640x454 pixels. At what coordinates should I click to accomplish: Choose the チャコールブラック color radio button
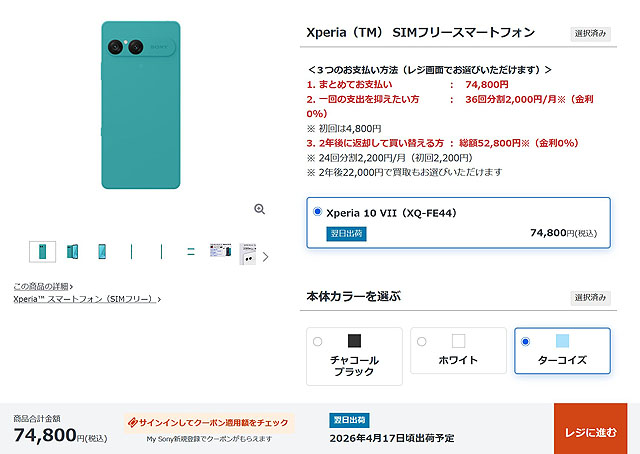(x=318, y=341)
